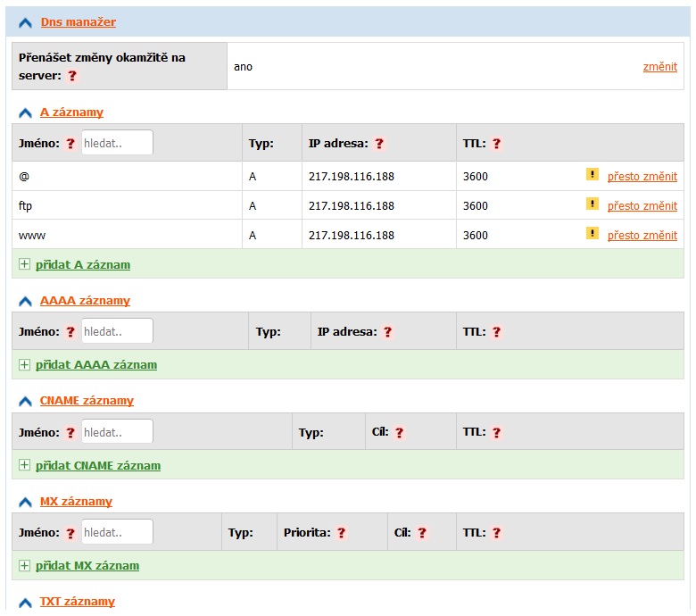Click the 'přidat AAAA záznam' link
696x616 pixels.
click(95, 364)
